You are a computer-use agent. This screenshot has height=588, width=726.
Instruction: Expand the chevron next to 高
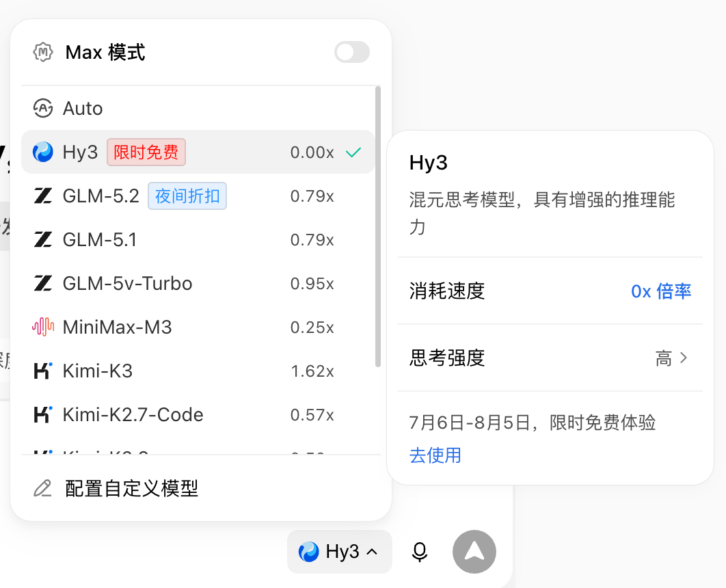point(684,358)
